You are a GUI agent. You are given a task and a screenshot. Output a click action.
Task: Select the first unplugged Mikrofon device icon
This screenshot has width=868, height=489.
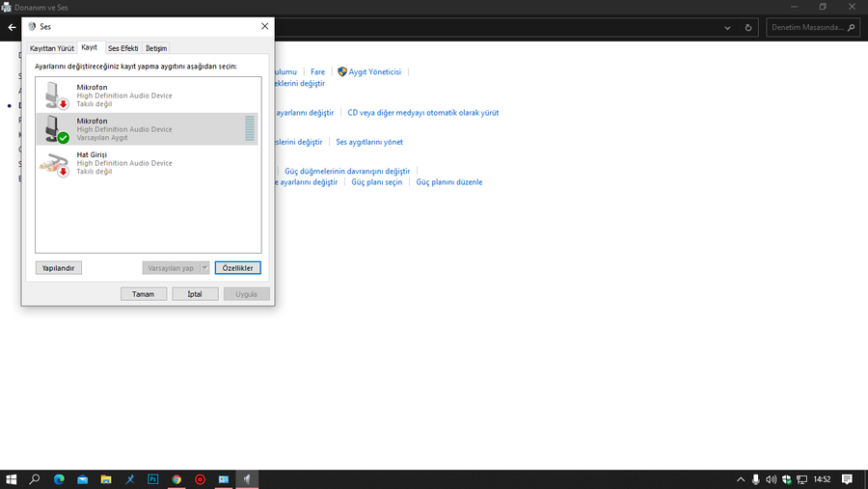[x=56, y=95]
